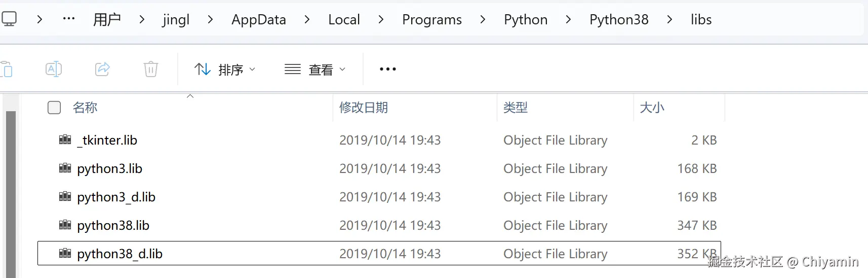The width and height of the screenshot is (868, 278).
Task: Go to the Python38 breadcrumb folder
Action: (619, 19)
